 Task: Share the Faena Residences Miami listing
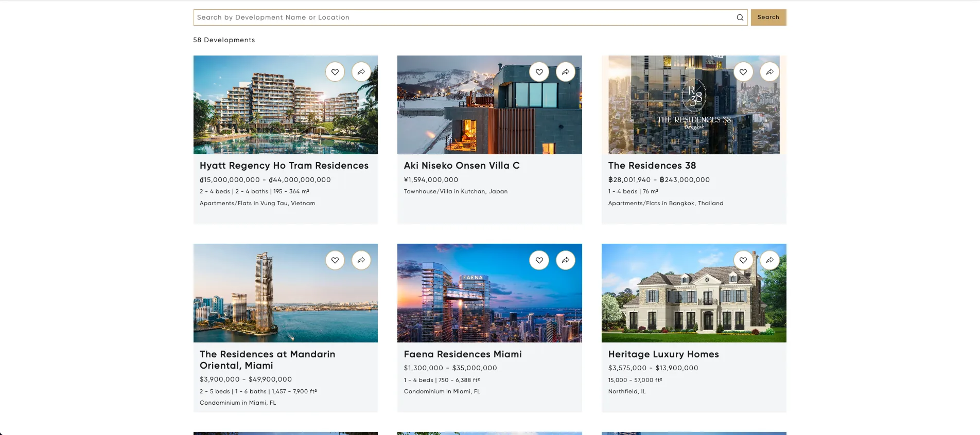(566, 260)
